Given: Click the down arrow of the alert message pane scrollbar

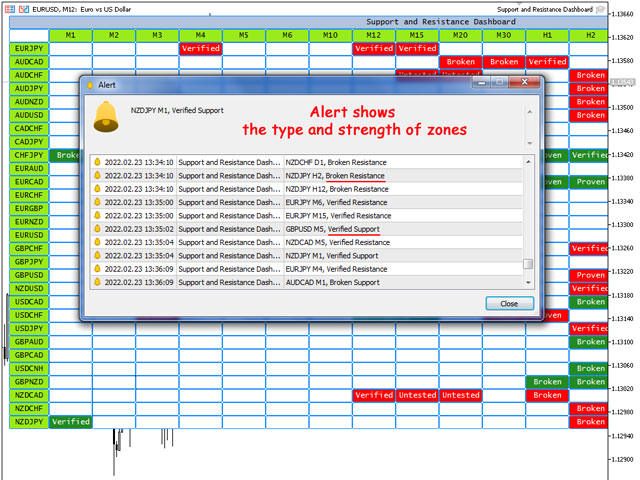Looking at the screenshot, I should click(529, 143).
